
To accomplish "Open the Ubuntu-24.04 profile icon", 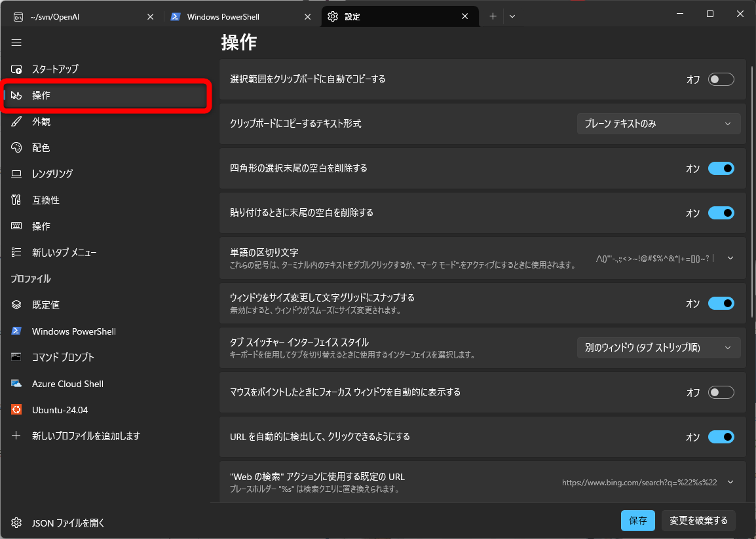I will pyautogui.click(x=16, y=409).
